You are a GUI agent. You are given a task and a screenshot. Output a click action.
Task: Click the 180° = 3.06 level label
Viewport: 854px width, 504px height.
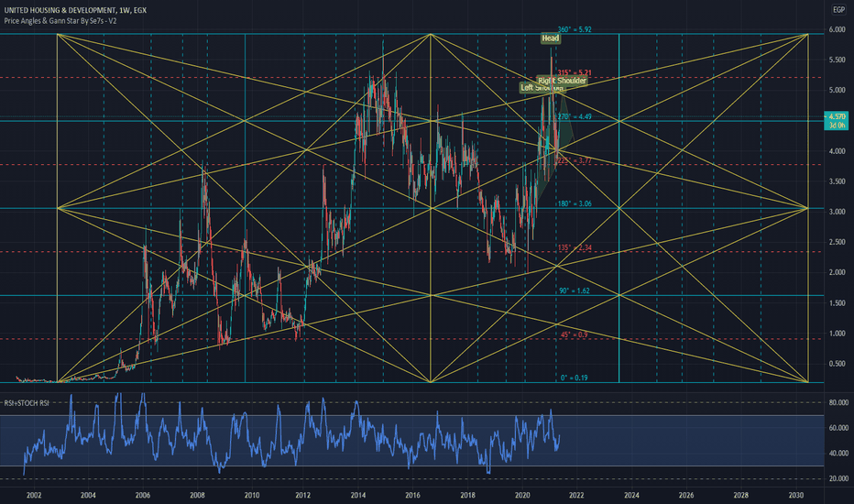pyautogui.click(x=575, y=203)
